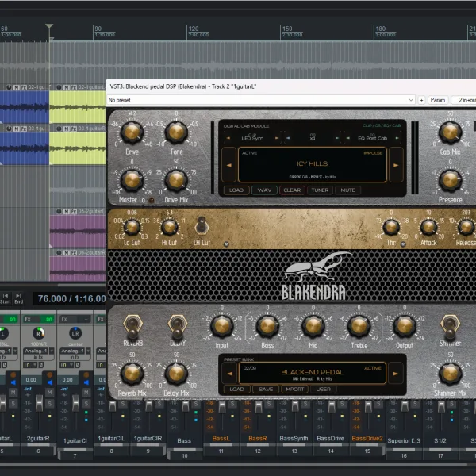The image size is (476, 476).
Task: Click SAVE in Preset Bank
Action: (266, 389)
